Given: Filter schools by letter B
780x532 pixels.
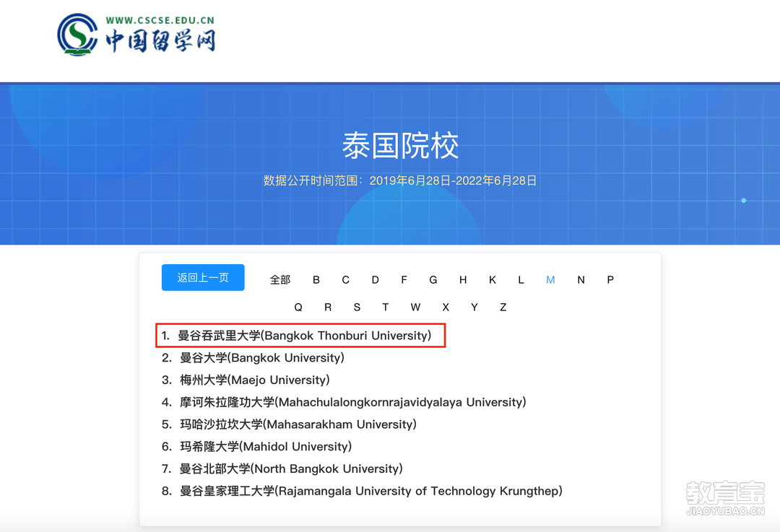Looking at the screenshot, I should pyautogui.click(x=316, y=280).
